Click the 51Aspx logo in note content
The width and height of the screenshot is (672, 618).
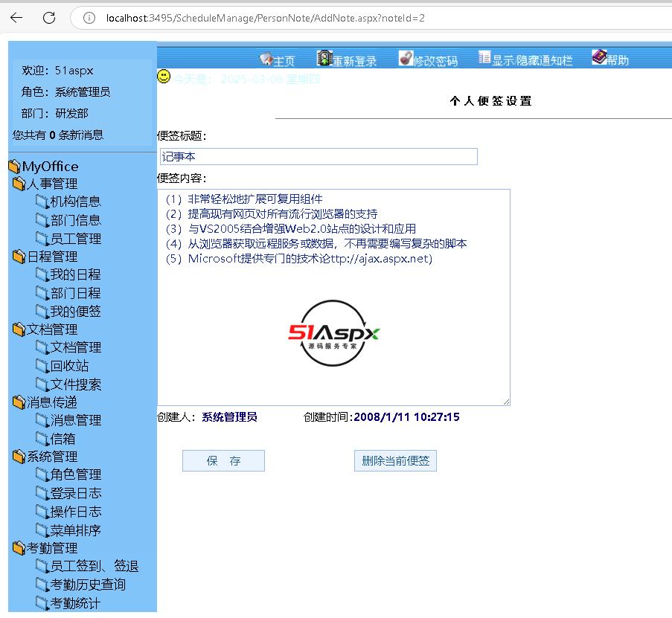coord(333,334)
